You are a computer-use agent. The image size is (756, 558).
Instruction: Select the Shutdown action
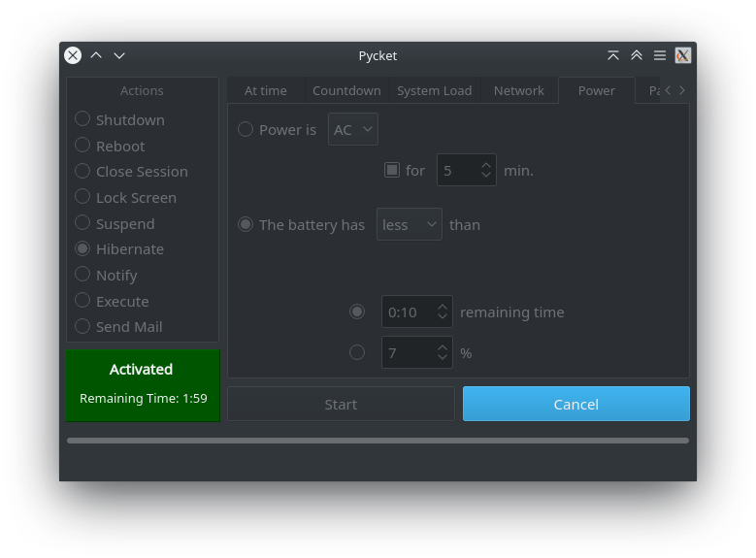pyautogui.click(x=120, y=119)
